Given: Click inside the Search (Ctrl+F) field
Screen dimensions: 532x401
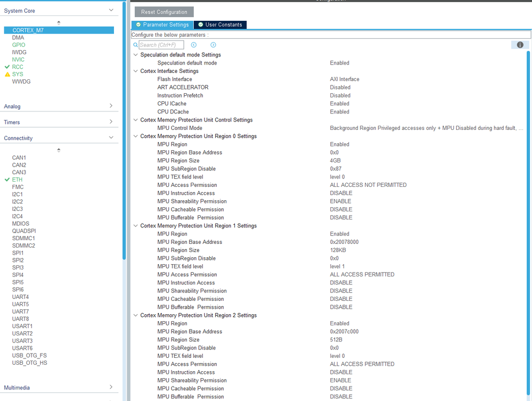Looking at the screenshot, I should click(162, 45).
